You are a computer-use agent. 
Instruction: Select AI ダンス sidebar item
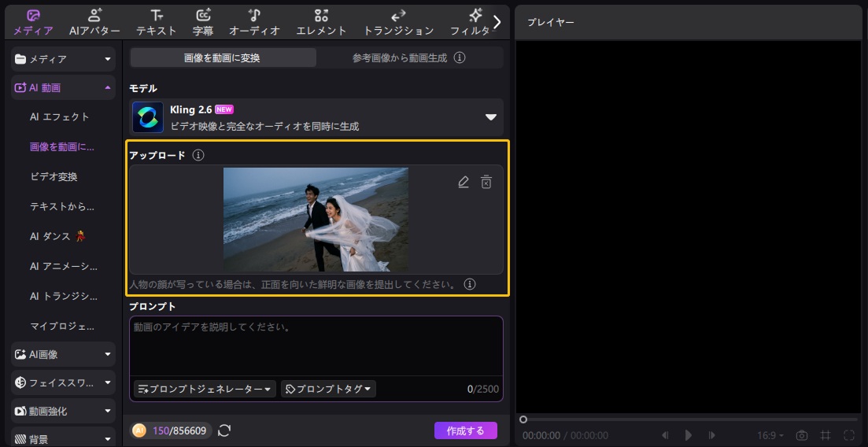pos(58,237)
